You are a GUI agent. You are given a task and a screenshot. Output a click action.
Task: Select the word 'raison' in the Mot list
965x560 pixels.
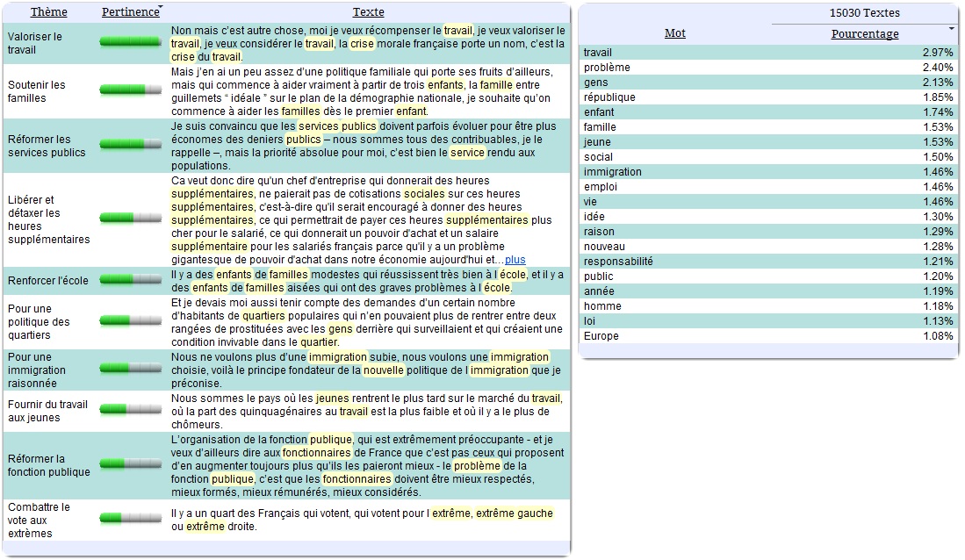[599, 232]
